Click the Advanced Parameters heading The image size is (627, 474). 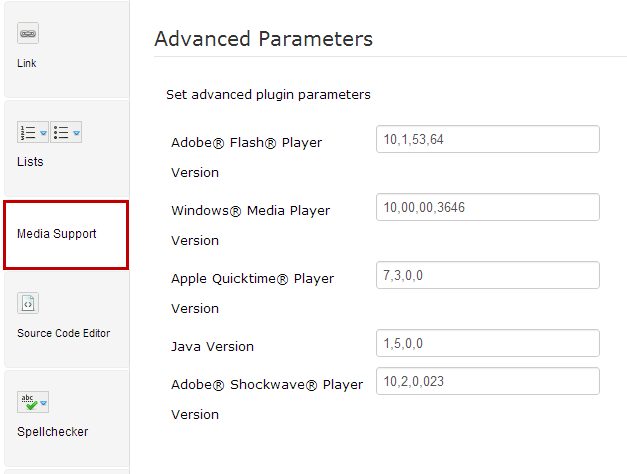pyautogui.click(x=264, y=39)
